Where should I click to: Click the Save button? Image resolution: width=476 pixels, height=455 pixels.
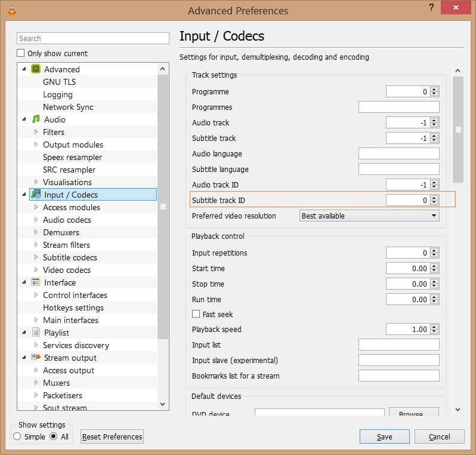point(384,436)
